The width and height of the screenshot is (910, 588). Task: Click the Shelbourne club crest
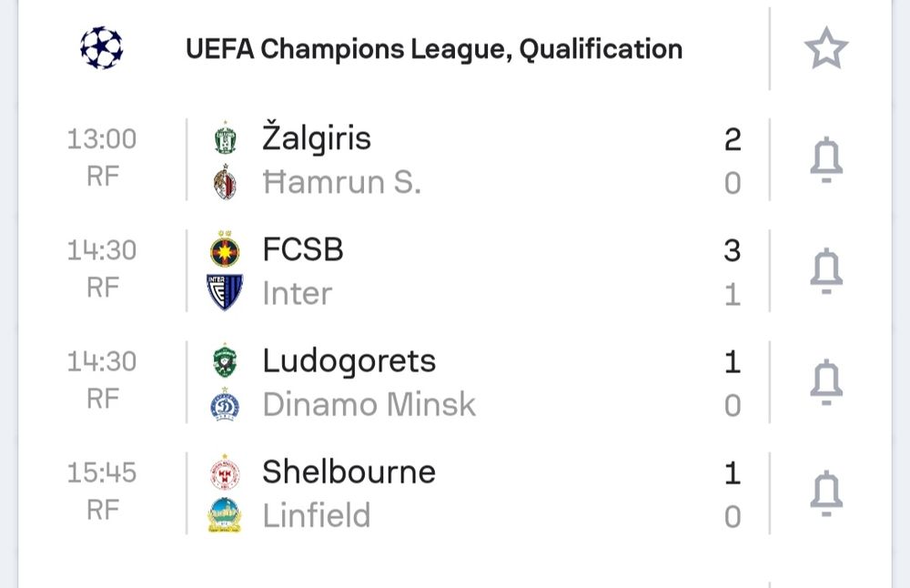pyautogui.click(x=225, y=472)
